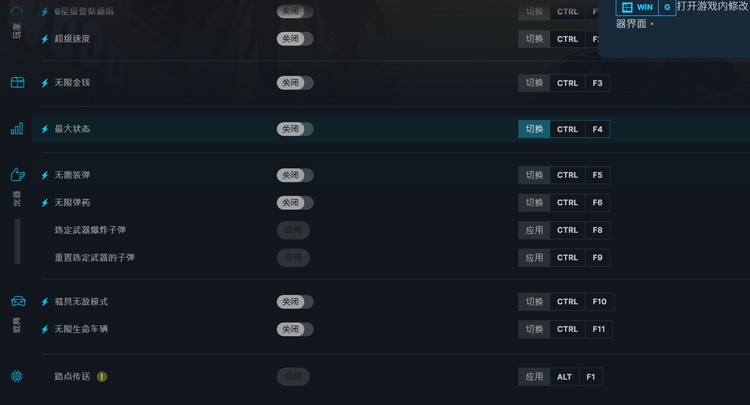Open the weapons thumbs-up category icon
The width and height of the screenshot is (750, 405).
coord(18,175)
